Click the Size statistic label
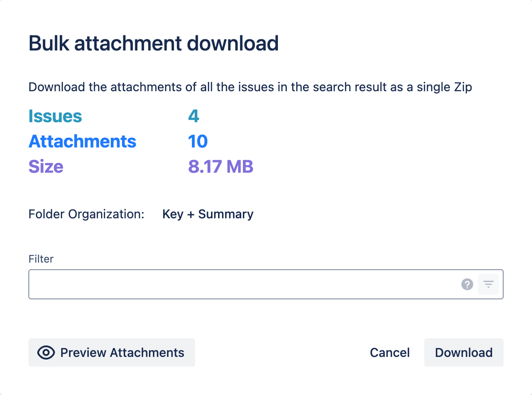The image size is (532, 395). click(46, 167)
